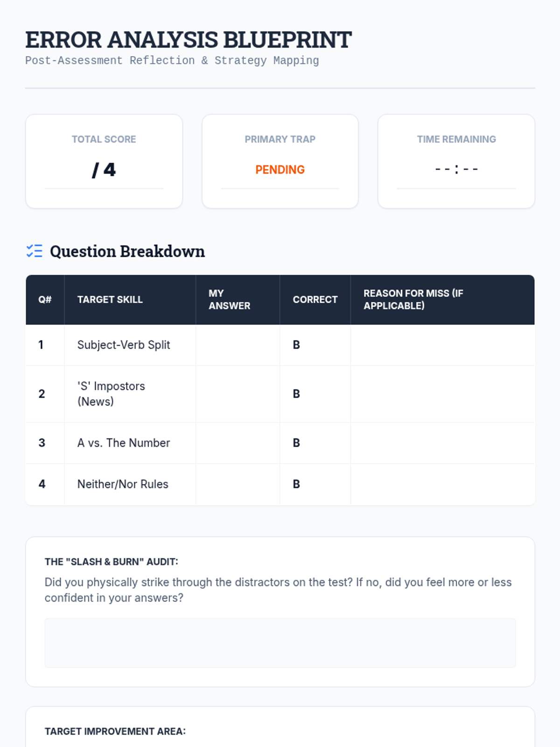This screenshot has width=560, height=747.
Task: Click the PENDING primary trap value
Action: pyautogui.click(x=280, y=170)
